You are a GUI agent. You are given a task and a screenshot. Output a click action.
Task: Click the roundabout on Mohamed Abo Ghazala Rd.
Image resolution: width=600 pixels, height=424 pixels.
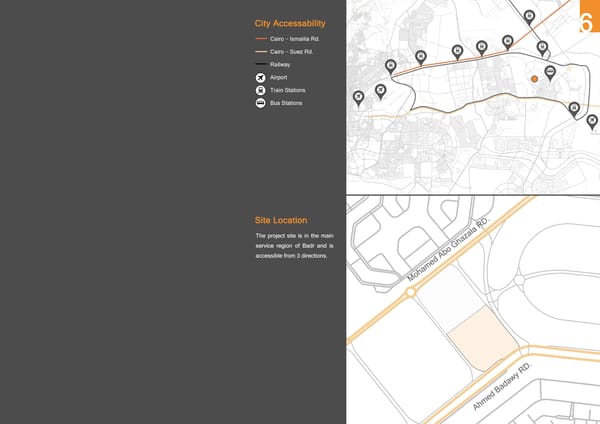point(410,293)
